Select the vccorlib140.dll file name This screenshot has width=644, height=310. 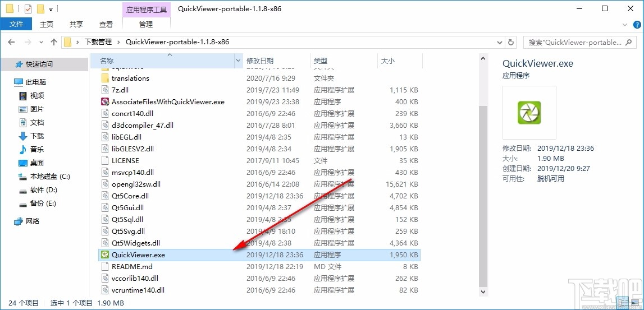click(135, 279)
